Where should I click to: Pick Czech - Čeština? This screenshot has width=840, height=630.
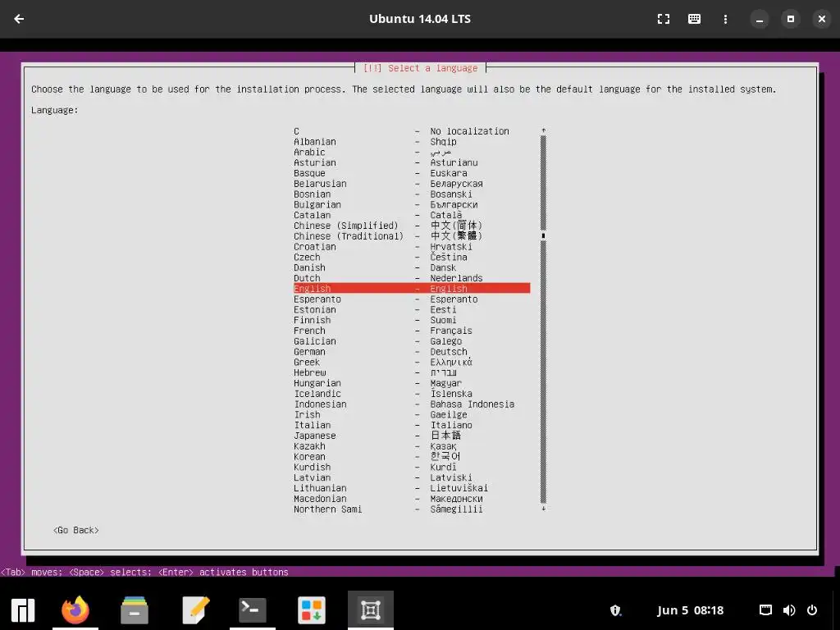[x=412, y=257]
